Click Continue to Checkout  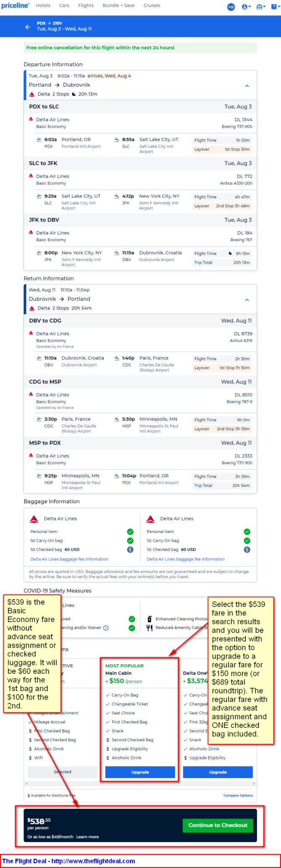click(x=218, y=825)
